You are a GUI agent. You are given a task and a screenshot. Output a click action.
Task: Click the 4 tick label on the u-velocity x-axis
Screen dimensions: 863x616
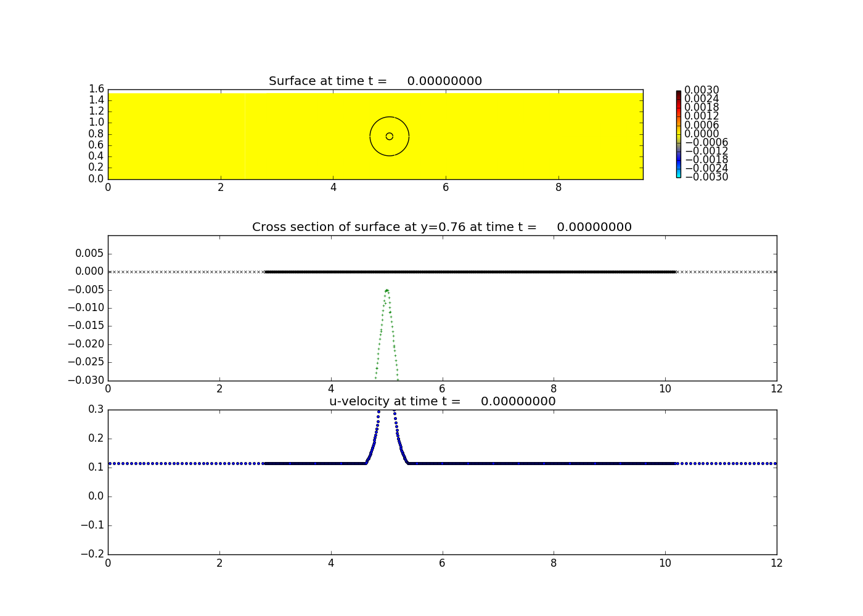click(x=331, y=562)
